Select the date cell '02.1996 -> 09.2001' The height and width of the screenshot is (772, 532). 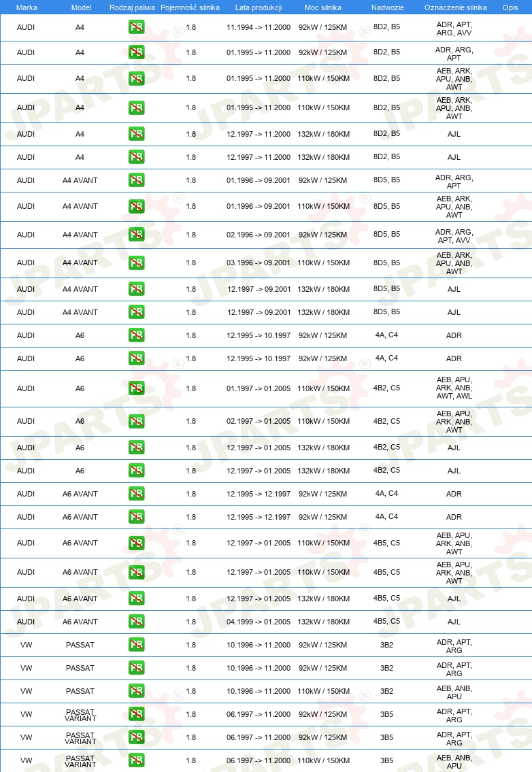(x=259, y=235)
